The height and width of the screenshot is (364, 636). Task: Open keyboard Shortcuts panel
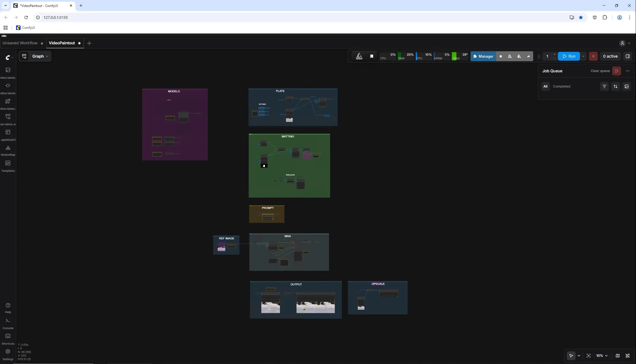point(8,339)
